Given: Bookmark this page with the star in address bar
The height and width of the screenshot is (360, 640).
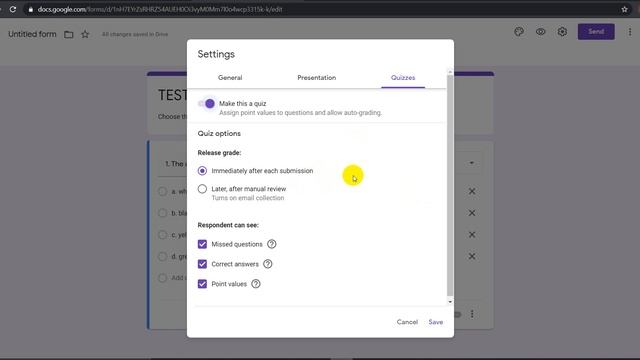Looking at the screenshot, I should pyautogui.click(x=624, y=9).
